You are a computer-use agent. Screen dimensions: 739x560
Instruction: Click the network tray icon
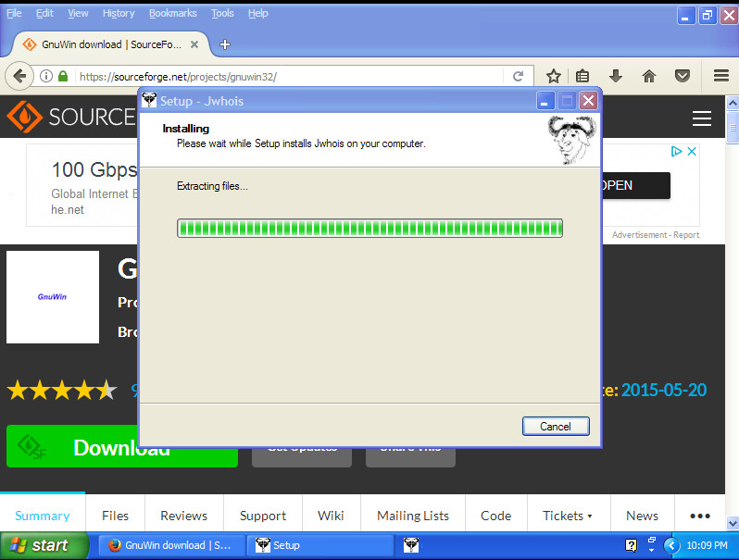(x=651, y=541)
